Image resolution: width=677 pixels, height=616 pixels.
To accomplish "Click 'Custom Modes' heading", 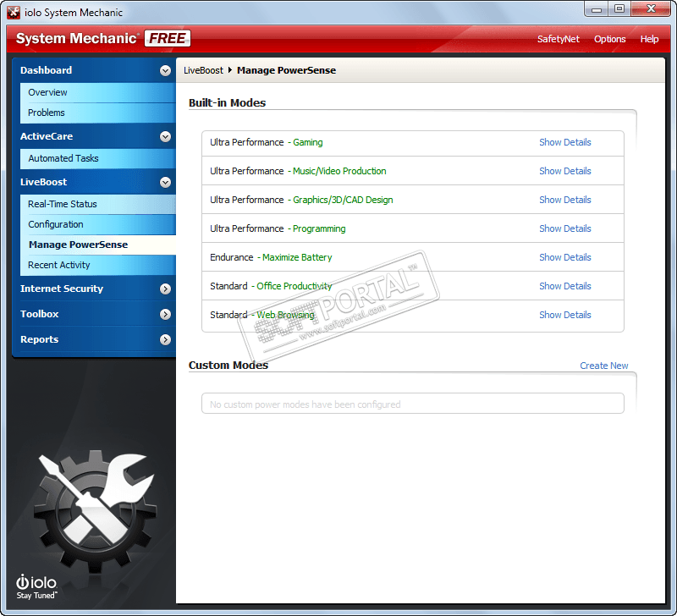I will tap(228, 366).
